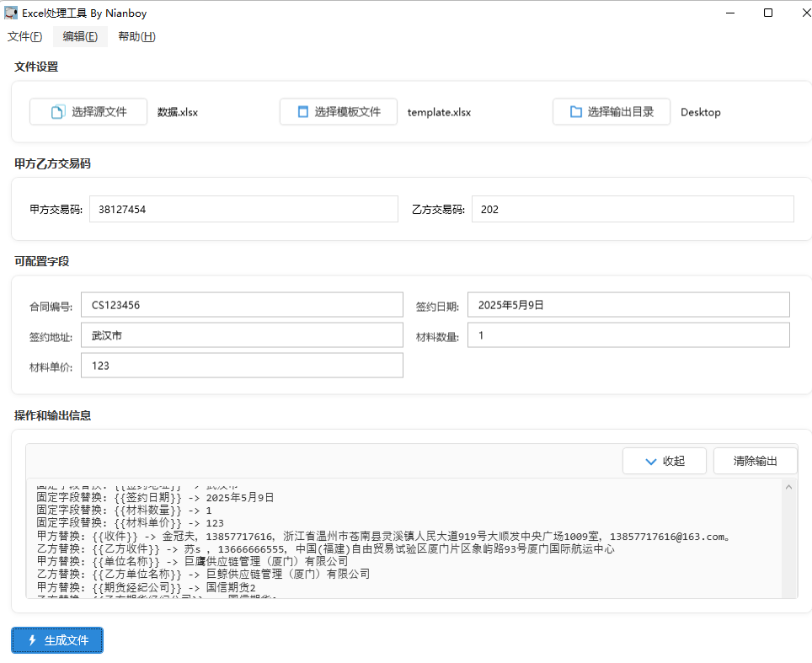This screenshot has height=663, width=812.
Task: Click log line 甲方替换: {{单位名称}}
Action: pyautogui.click(x=192, y=561)
